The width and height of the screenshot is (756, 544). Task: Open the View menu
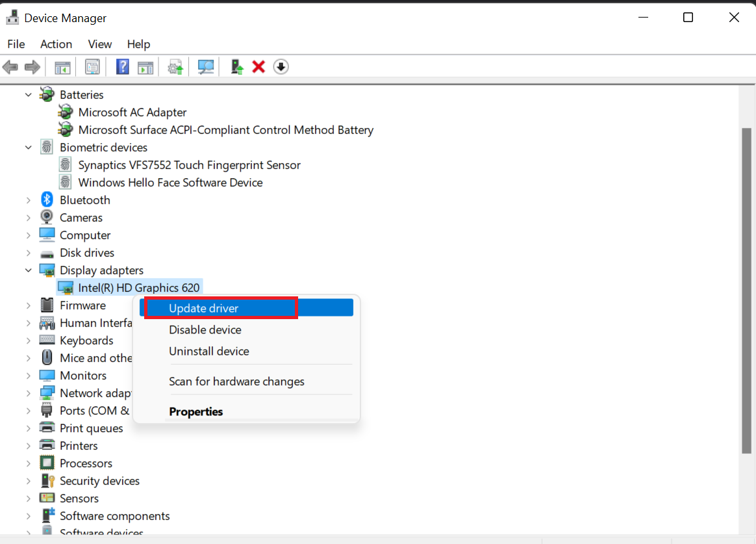[100, 44]
